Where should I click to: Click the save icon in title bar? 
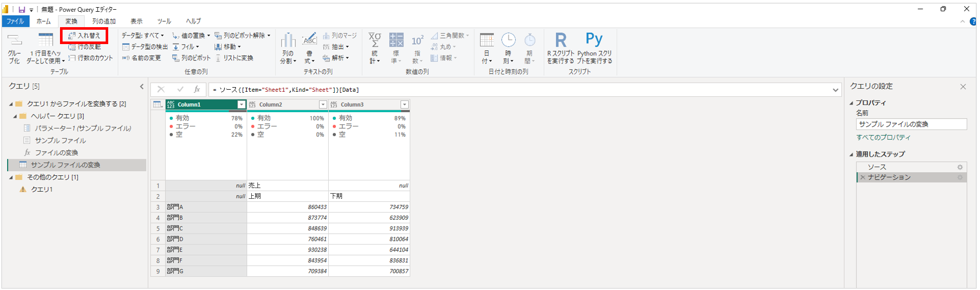22,9
